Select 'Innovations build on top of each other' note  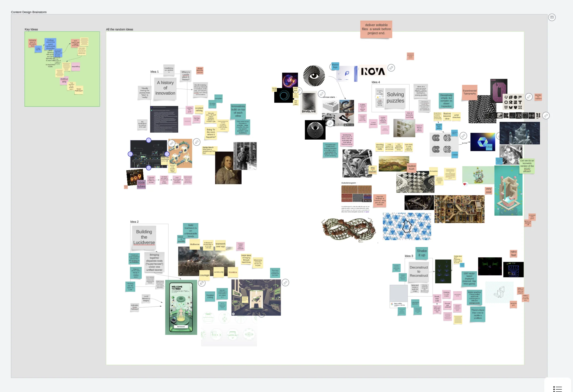238,111
